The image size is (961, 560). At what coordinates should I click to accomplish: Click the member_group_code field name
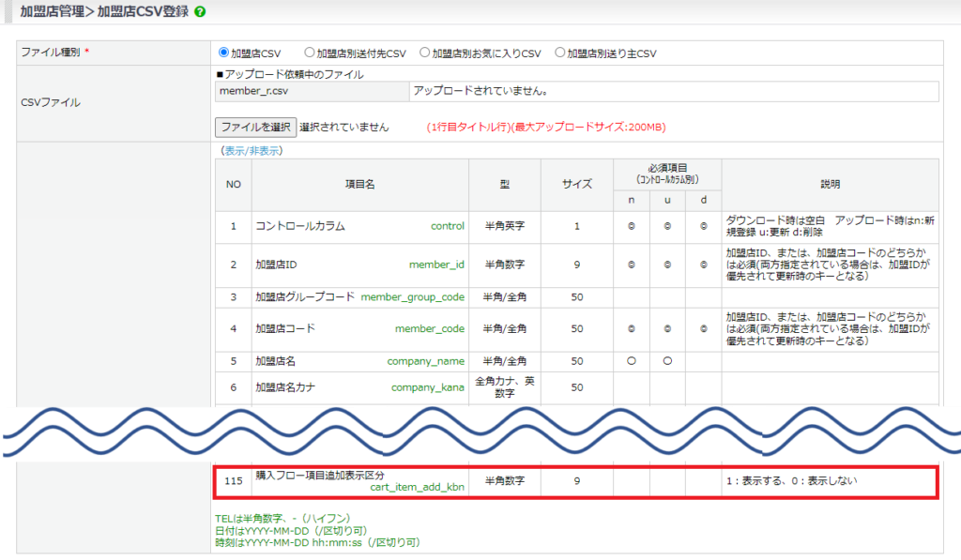(x=412, y=297)
